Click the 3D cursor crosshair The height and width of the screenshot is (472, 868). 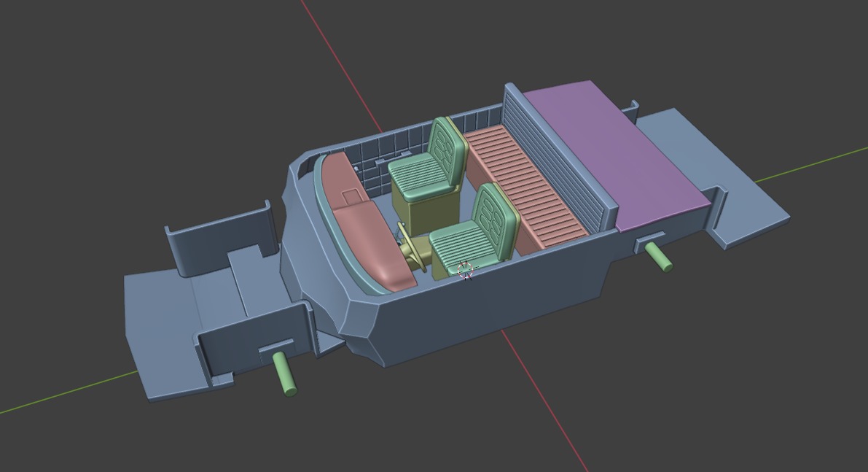[x=466, y=270]
